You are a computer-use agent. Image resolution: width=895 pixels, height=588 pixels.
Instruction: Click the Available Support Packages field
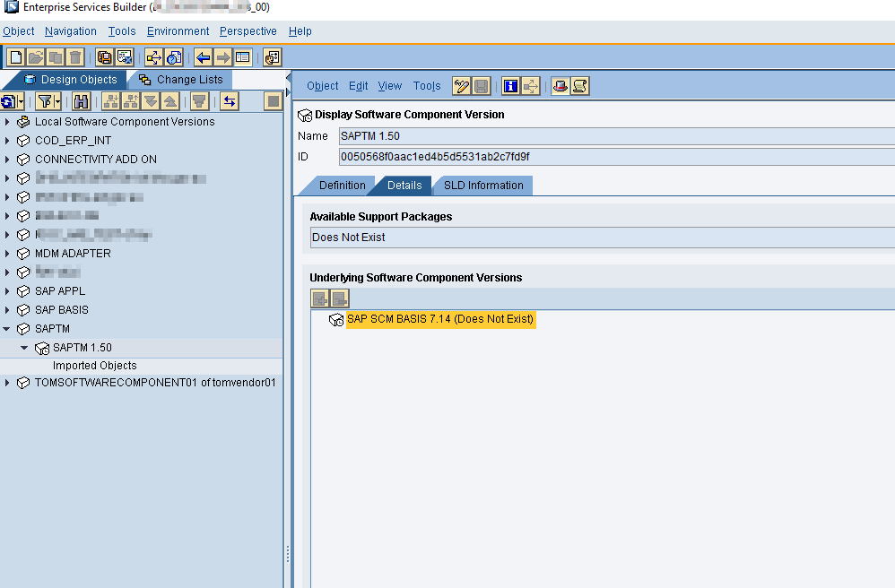(x=603, y=238)
